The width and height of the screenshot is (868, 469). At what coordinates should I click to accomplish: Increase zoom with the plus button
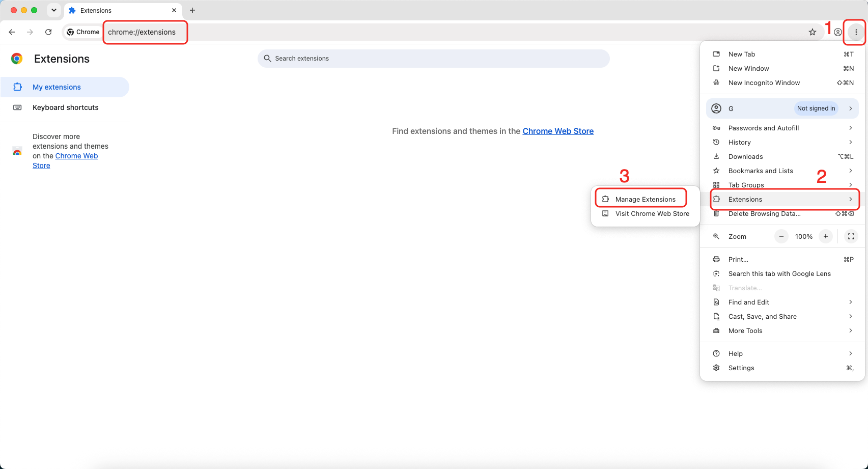(x=826, y=236)
